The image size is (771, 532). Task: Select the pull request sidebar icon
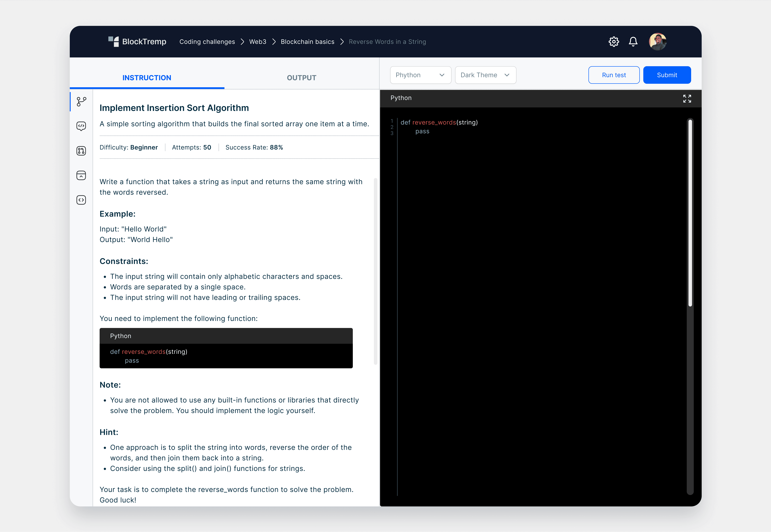pos(81,151)
